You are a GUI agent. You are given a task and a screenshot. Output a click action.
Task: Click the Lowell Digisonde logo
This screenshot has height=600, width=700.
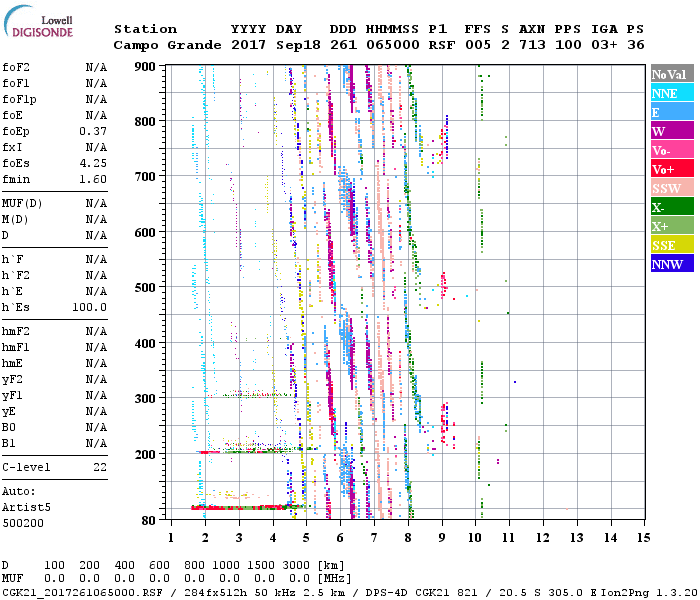(x=38, y=22)
